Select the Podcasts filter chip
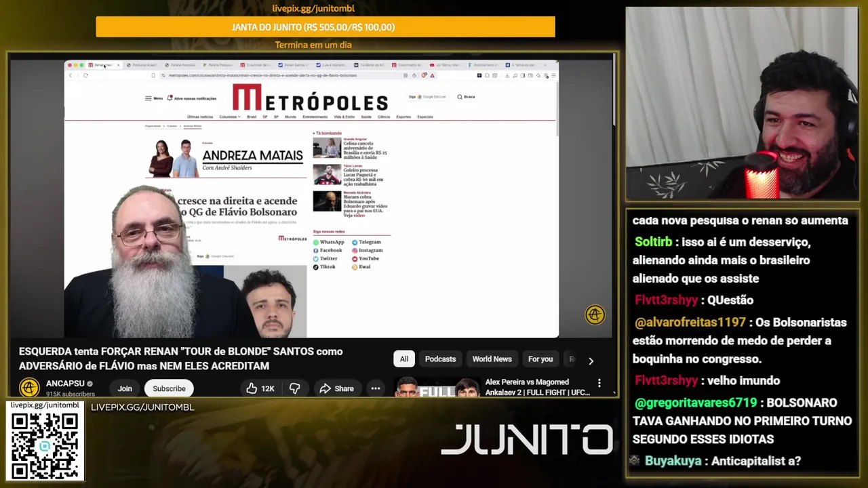The image size is (868, 488). (x=440, y=359)
